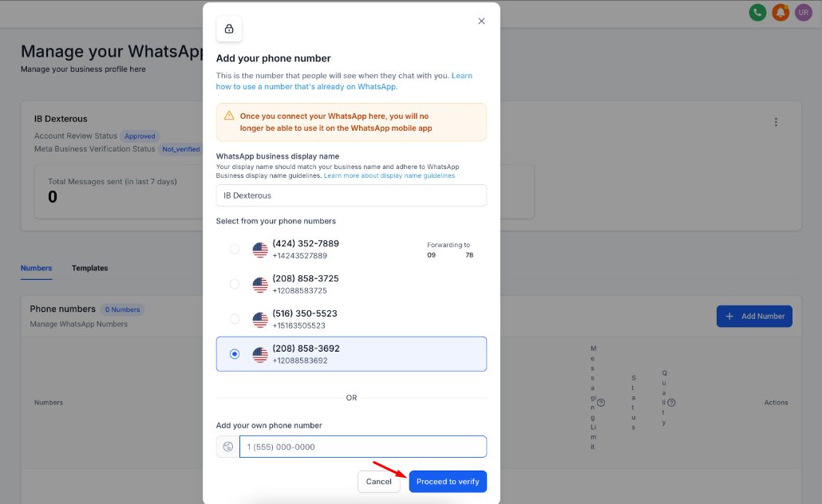Select the (516) 350-5523 radio button
The image size is (822, 504).
[235, 319]
